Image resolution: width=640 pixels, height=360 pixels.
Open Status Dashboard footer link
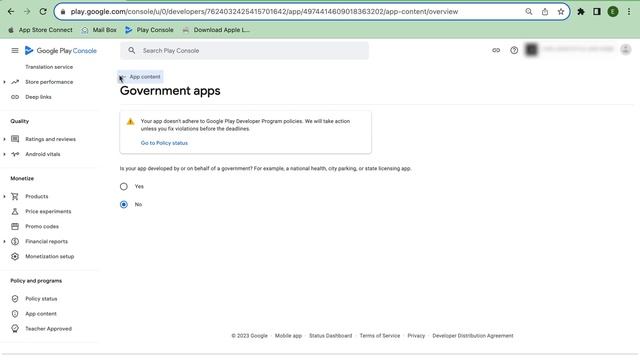click(x=330, y=336)
